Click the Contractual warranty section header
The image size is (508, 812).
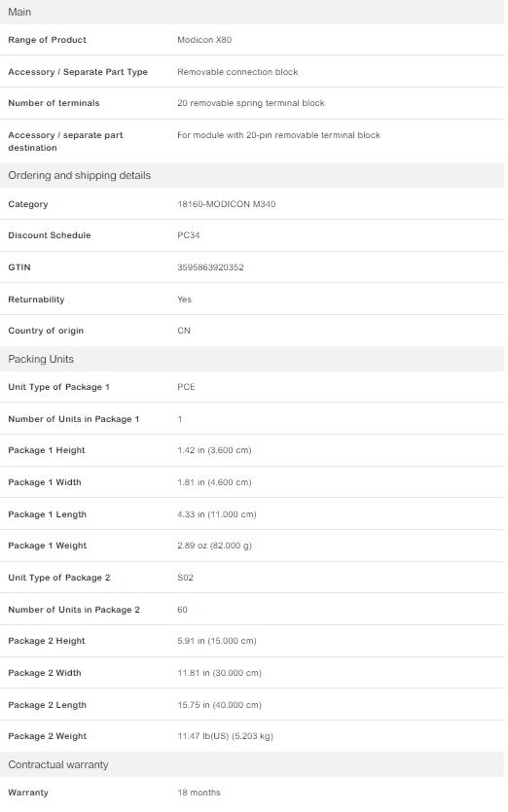pyautogui.click(x=252, y=764)
